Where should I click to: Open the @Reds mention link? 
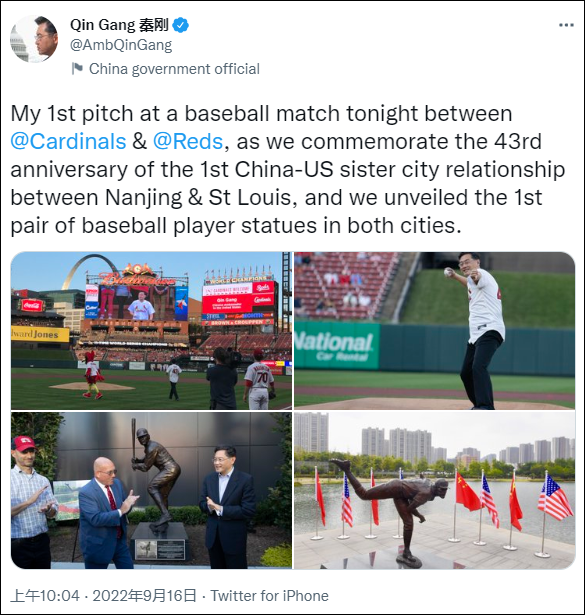pyautogui.click(x=188, y=141)
